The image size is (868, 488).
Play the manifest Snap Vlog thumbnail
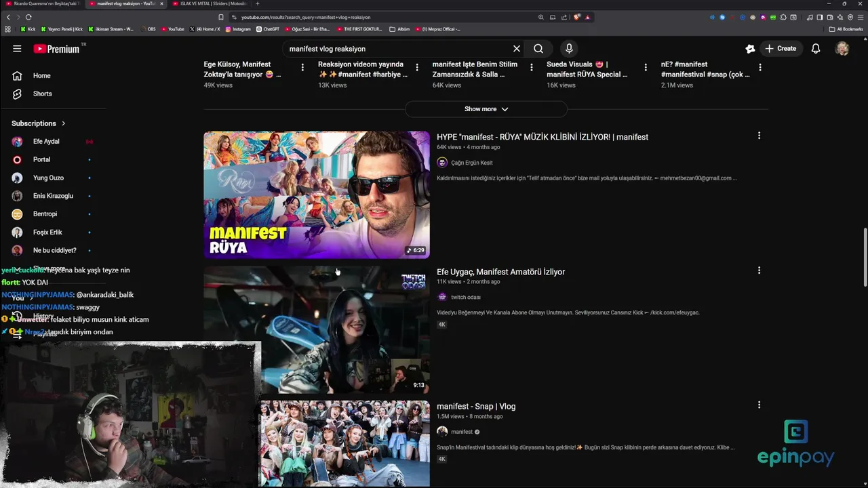click(345, 443)
